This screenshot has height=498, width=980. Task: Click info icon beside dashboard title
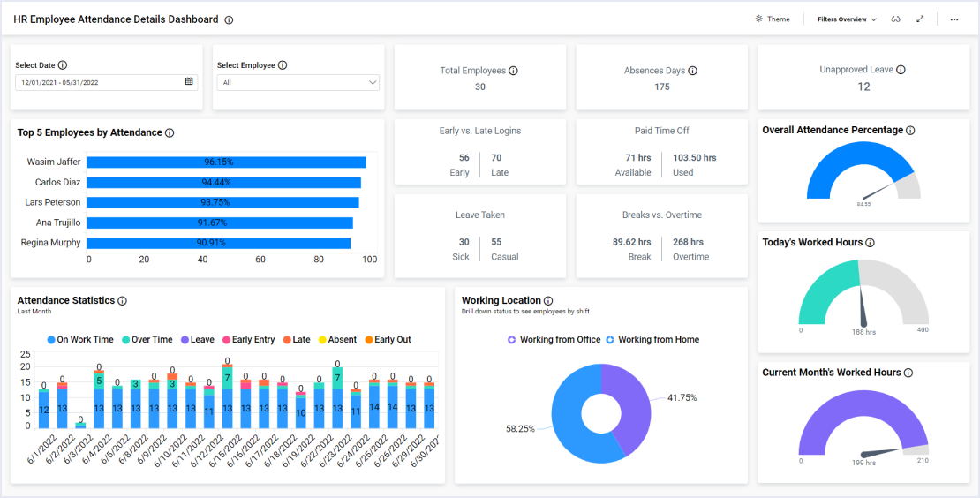tap(230, 19)
